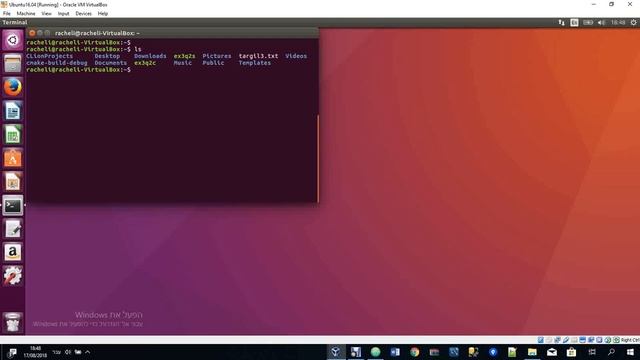The width and height of the screenshot is (640, 360).
Task: Open Microsoft Word from the taskbar
Action: point(395,352)
